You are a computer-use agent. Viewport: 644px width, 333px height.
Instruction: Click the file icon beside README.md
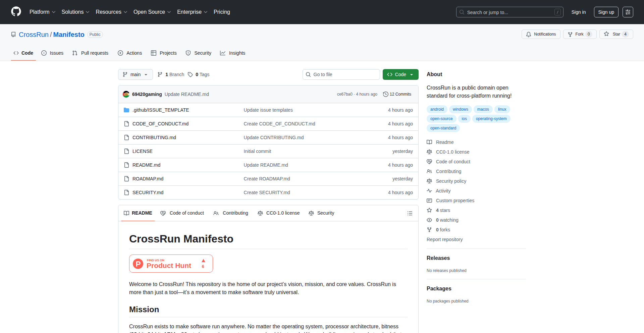[x=126, y=165]
